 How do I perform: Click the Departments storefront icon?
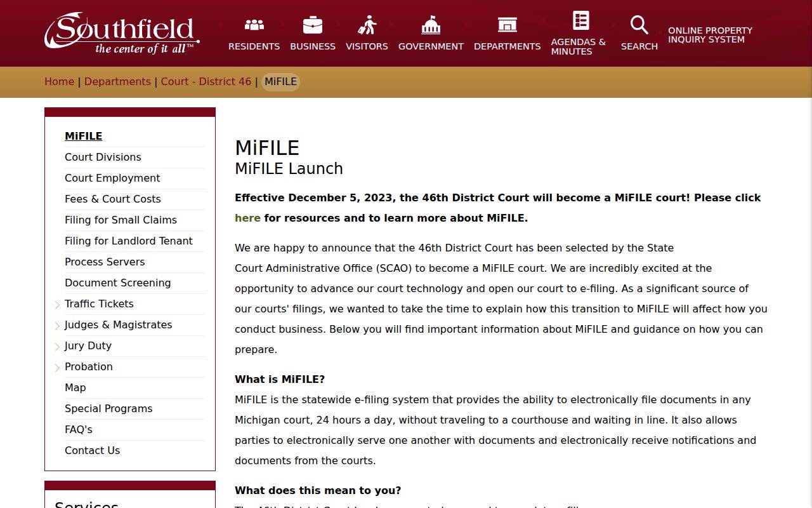click(x=507, y=25)
